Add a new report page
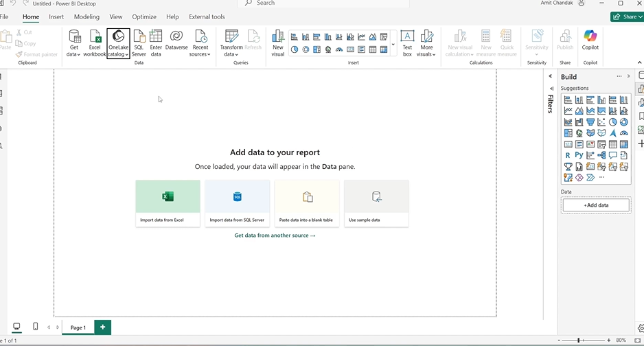This screenshot has height=346, width=644. [103, 327]
